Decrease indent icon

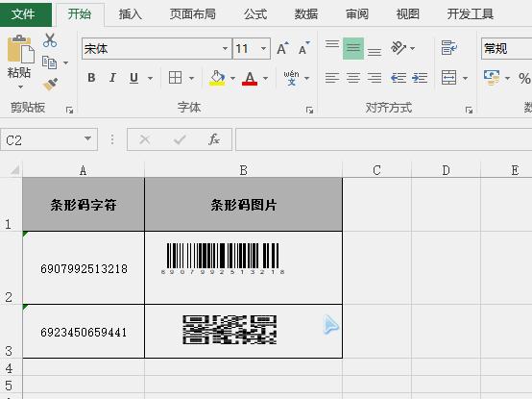(399, 78)
